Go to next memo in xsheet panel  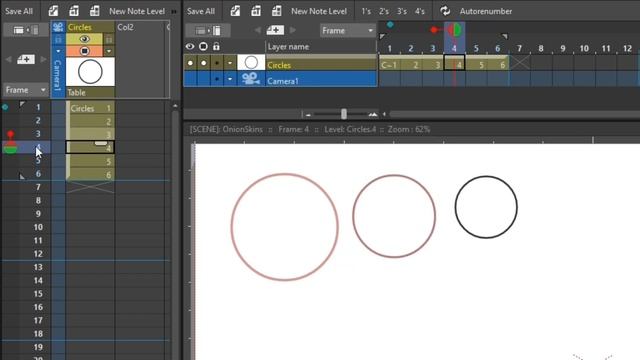(x=43, y=60)
